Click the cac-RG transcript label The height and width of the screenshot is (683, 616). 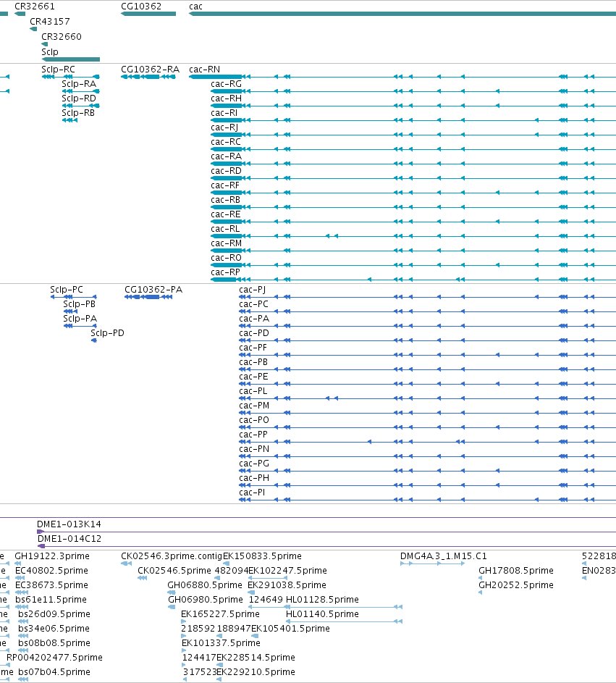pos(226,84)
